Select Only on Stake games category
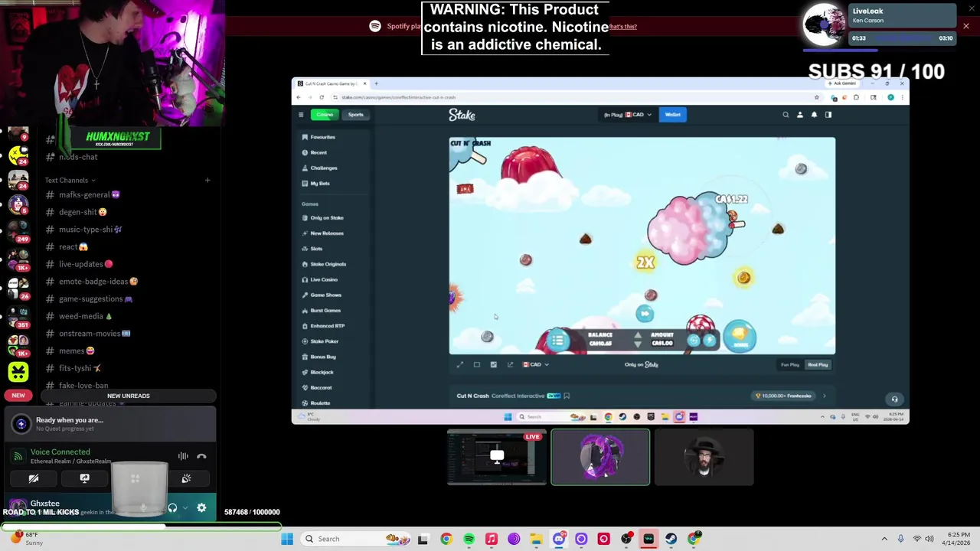 [x=323, y=218]
